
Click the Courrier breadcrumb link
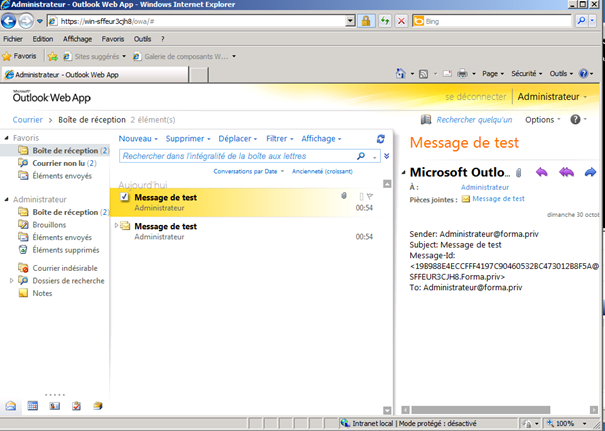point(27,120)
